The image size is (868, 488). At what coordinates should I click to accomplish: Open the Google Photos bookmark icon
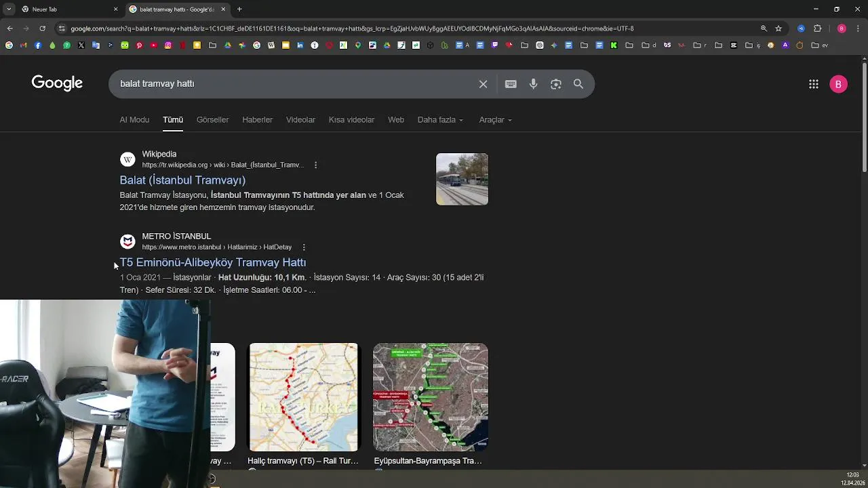pyautogui.click(x=242, y=45)
